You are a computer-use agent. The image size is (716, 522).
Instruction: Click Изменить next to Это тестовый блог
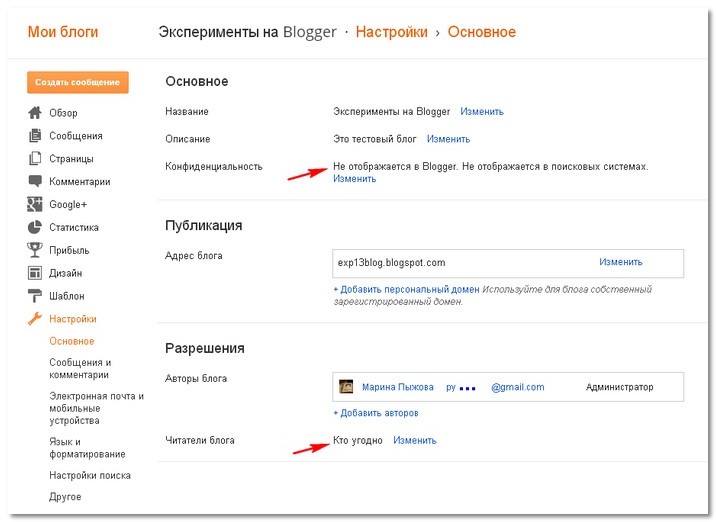(x=448, y=139)
